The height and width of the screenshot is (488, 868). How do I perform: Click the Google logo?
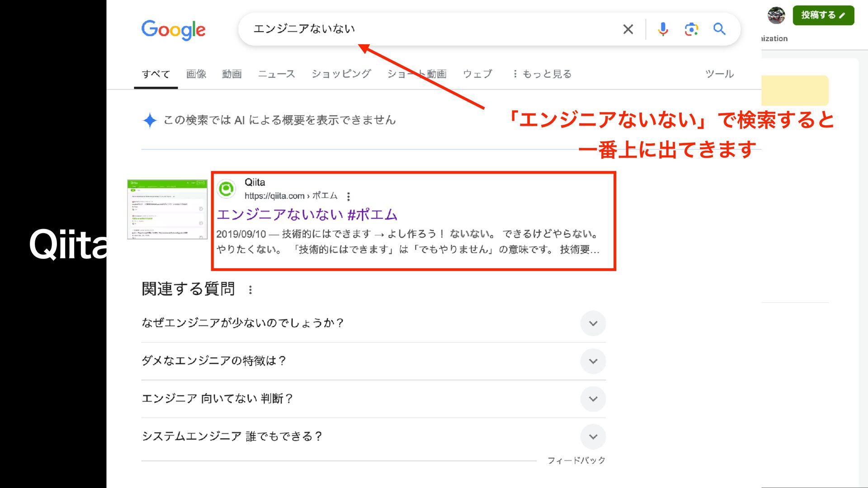173,30
